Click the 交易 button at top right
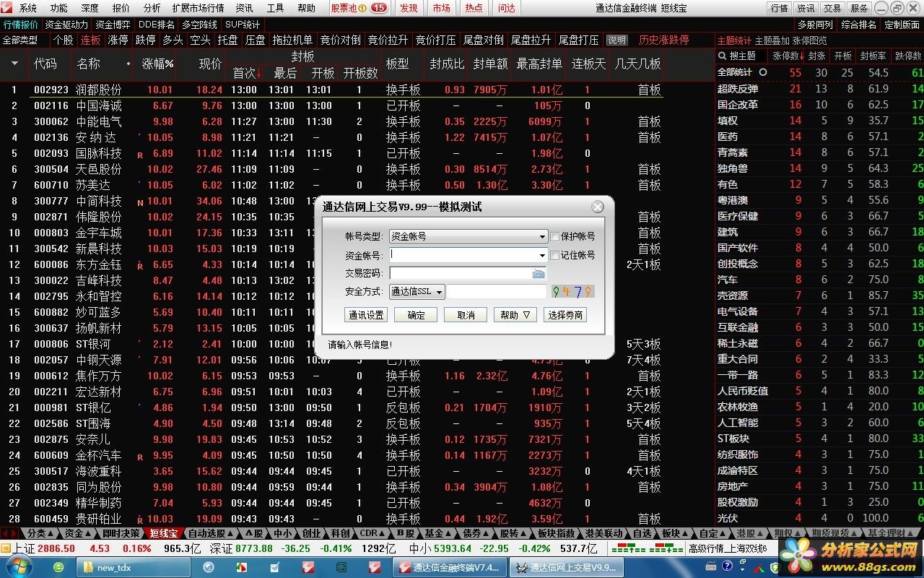Screen dimensions: 924x578 832,8
